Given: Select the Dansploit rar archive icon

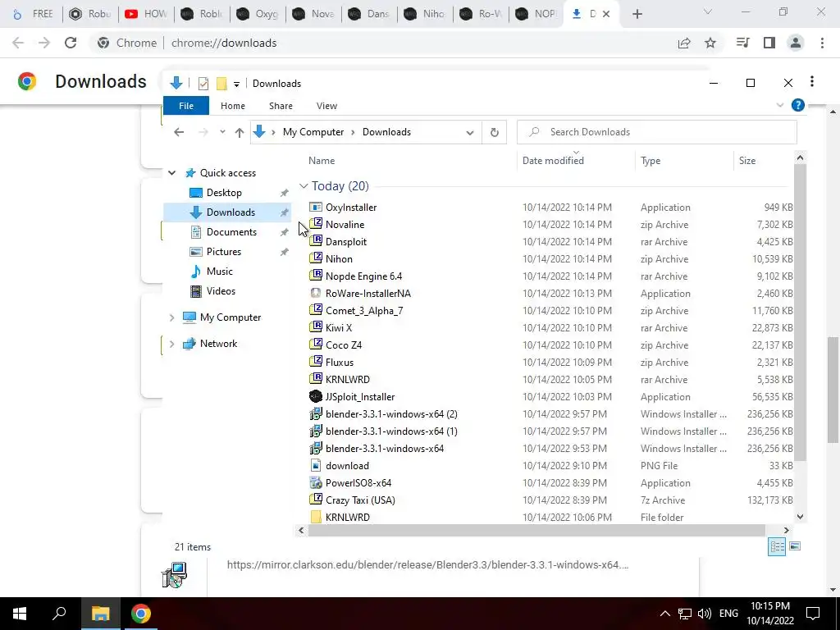Looking at the screenshot, I should [x=316, y=241].
